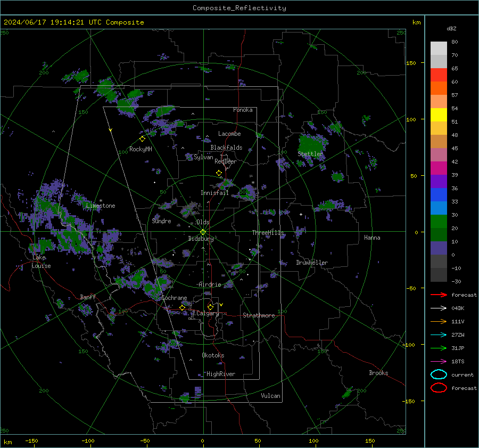
Task: Click the Blackfalds town label
Action: (x=226, y=148)
